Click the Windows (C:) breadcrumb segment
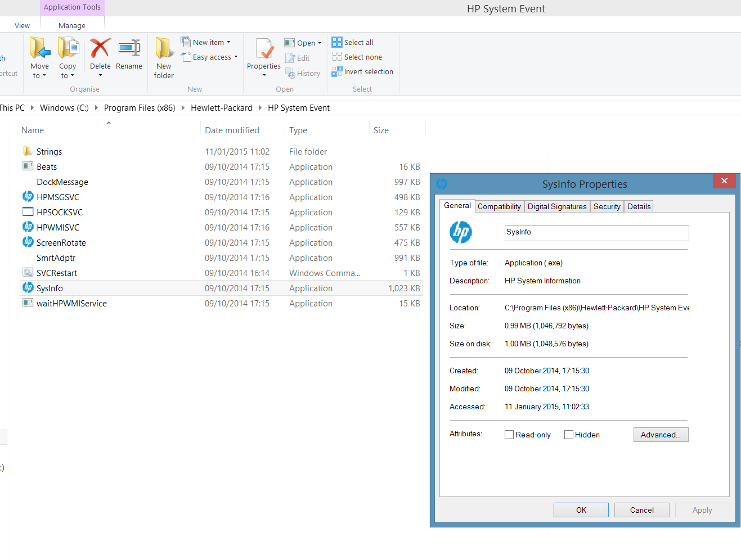The height and width of the screenshot is (560, 741). click(x=64, y=107)
